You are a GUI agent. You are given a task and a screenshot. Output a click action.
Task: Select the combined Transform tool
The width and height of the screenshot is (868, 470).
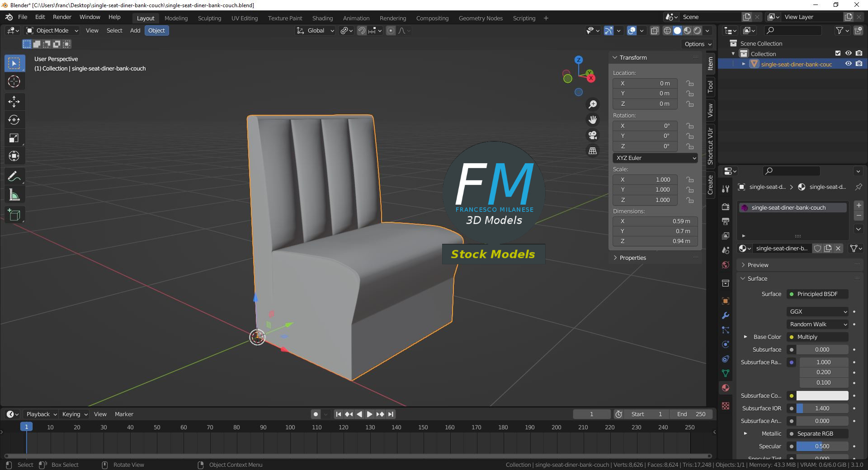coord(14,156)
